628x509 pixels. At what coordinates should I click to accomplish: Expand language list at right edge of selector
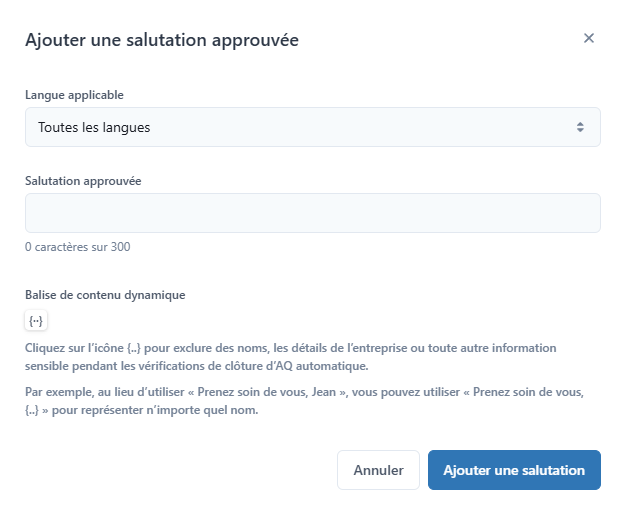(x=580, y=127)
